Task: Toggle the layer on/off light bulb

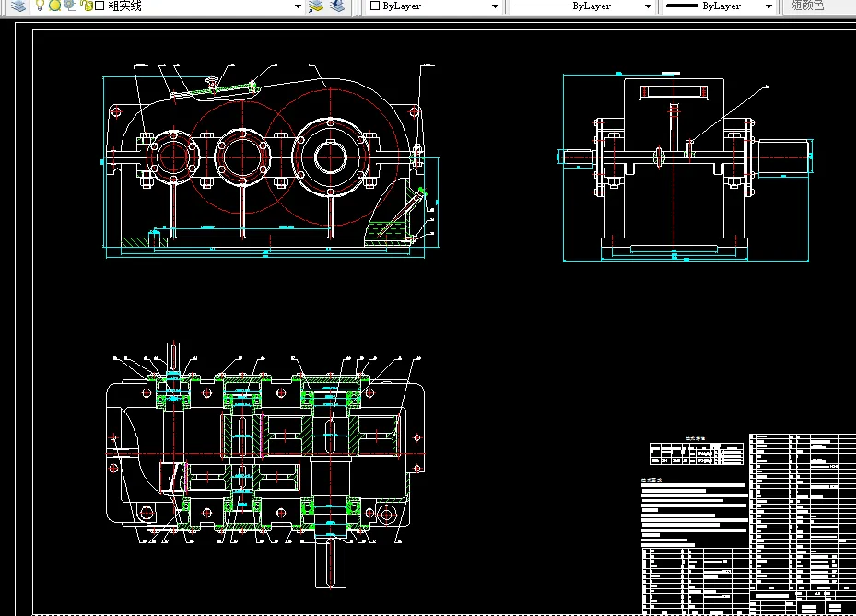Action: click(x=40, y=6)
